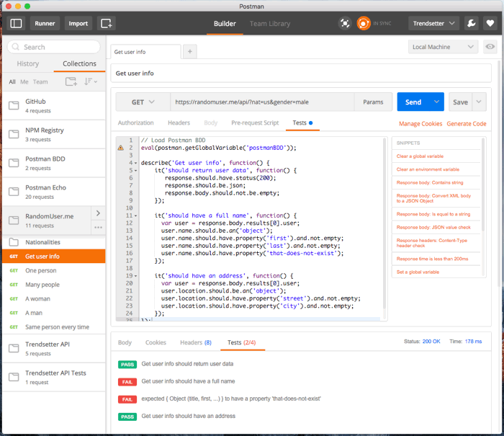Open the Postman BDD collection
The image size is (504, 436).
click(54, 163)
